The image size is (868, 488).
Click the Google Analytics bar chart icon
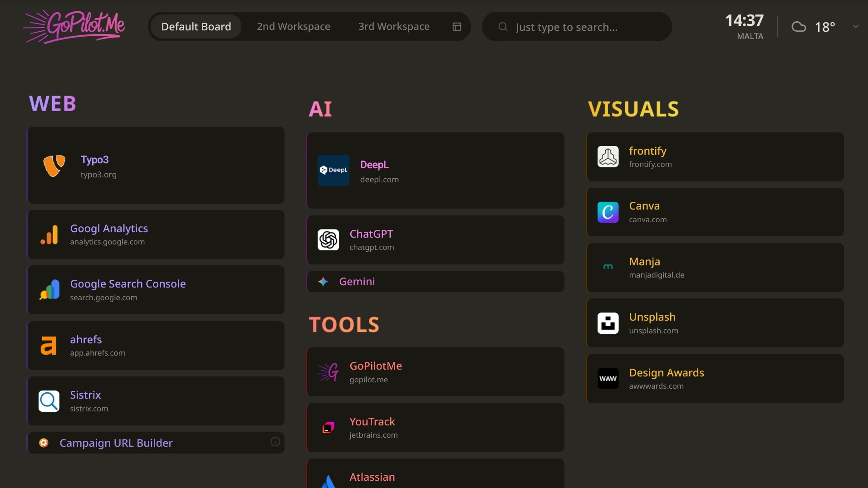pos(49,234)
